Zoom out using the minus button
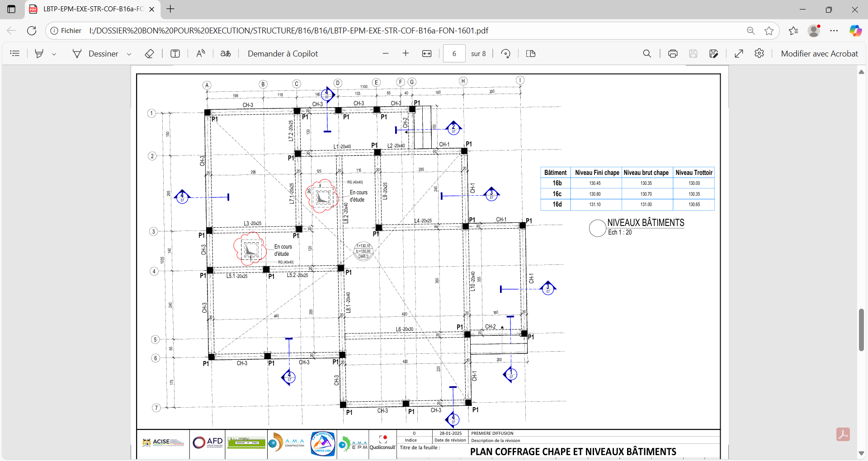Image resolution: width=868 pixels, height=461 pixels. pyautogui.click(x=386, y=54)
